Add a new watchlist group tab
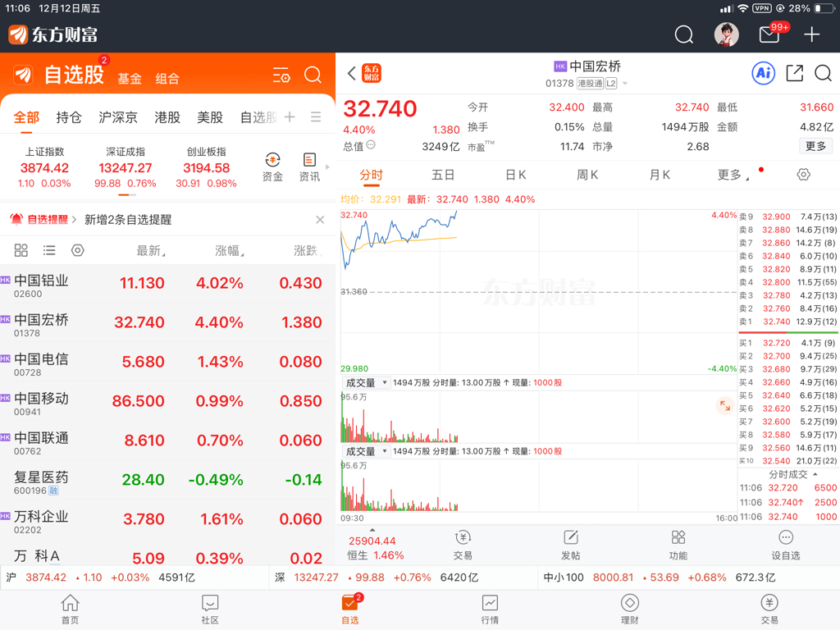 [x=290, y=116]
